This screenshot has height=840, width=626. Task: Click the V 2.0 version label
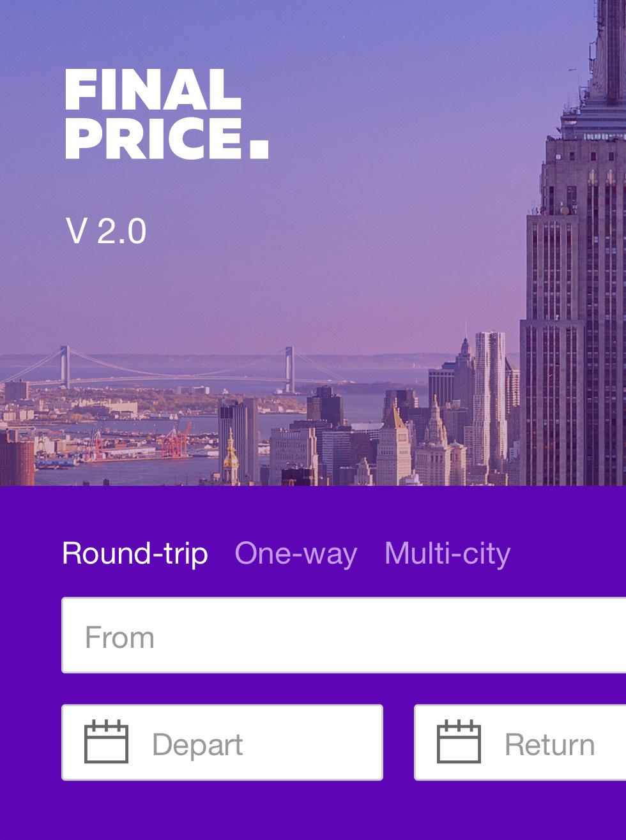click(106, 231)
